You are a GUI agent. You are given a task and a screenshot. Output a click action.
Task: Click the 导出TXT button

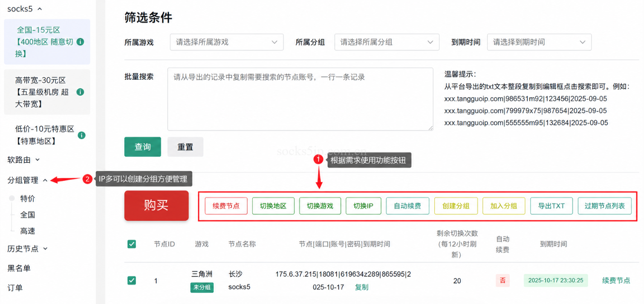tap(552, 206)
